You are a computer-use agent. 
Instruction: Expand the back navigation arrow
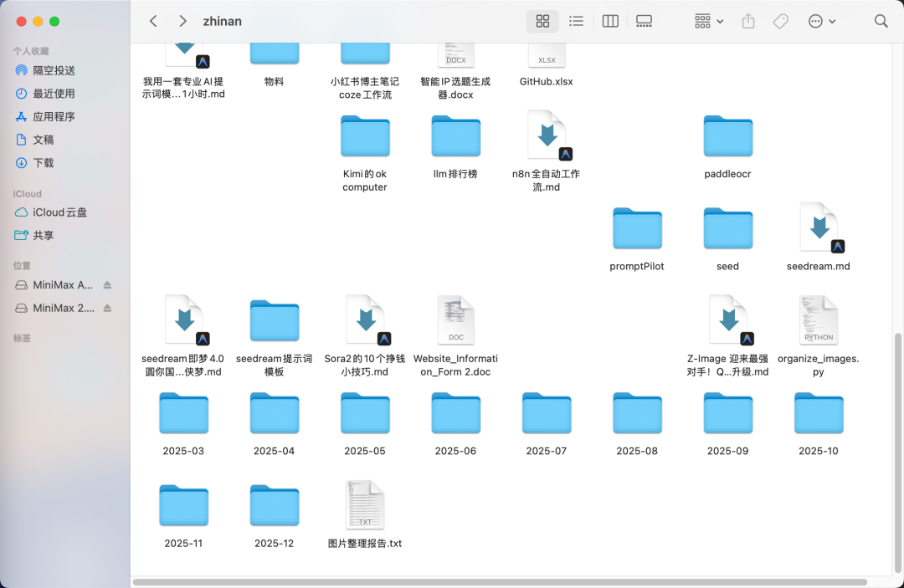pyautogui.click(x=153, y=21)
